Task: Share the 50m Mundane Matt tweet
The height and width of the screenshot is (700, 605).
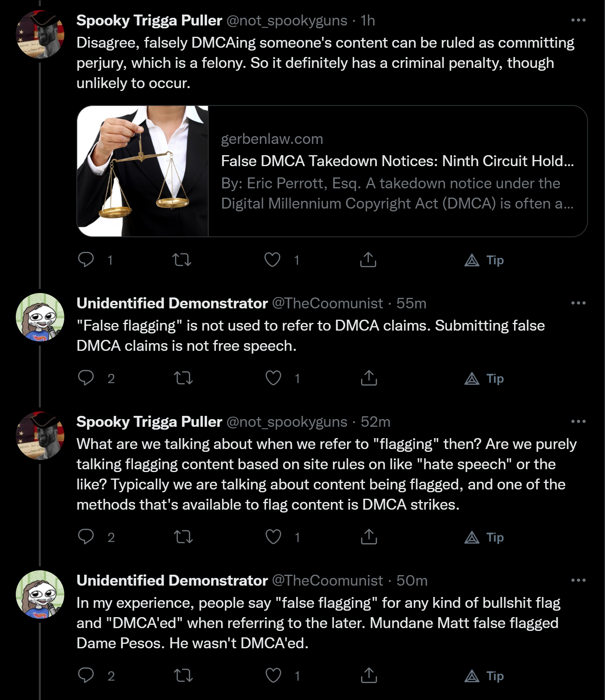Action: pyautogui.click(x=369, y=676)
